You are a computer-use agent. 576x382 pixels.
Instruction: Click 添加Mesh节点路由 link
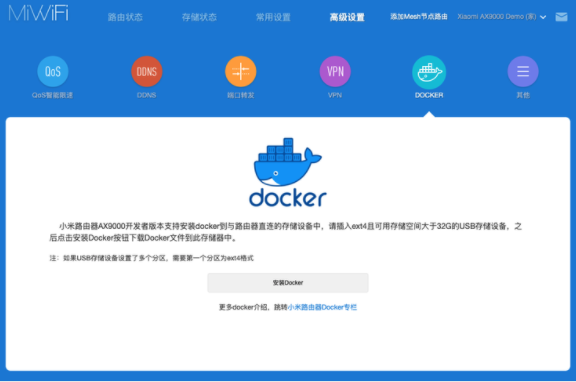[419, 17]
